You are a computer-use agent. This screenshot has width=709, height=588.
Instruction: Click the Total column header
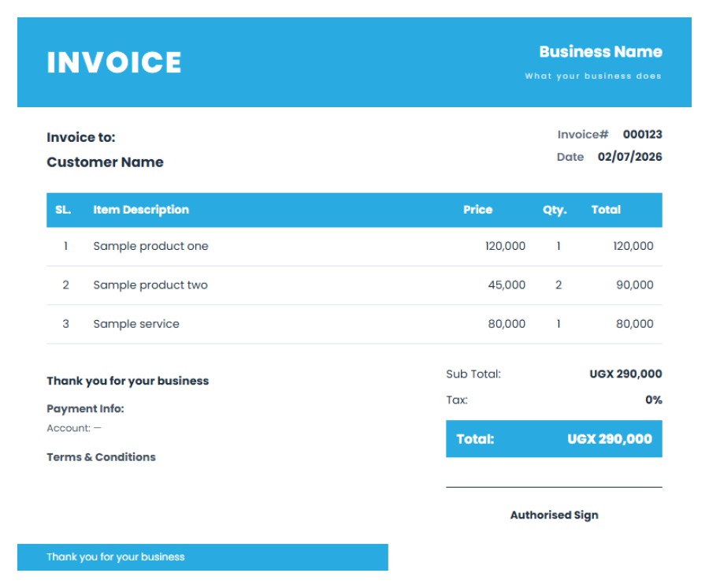606,210
